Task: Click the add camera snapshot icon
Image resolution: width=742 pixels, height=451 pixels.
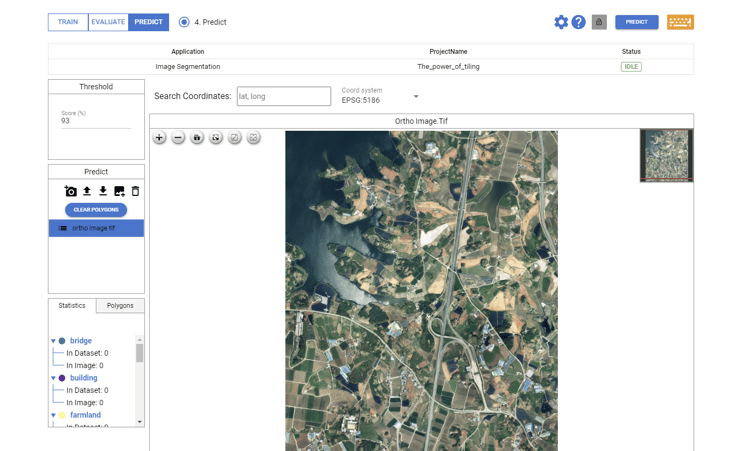Action: [x=71, y=191]
